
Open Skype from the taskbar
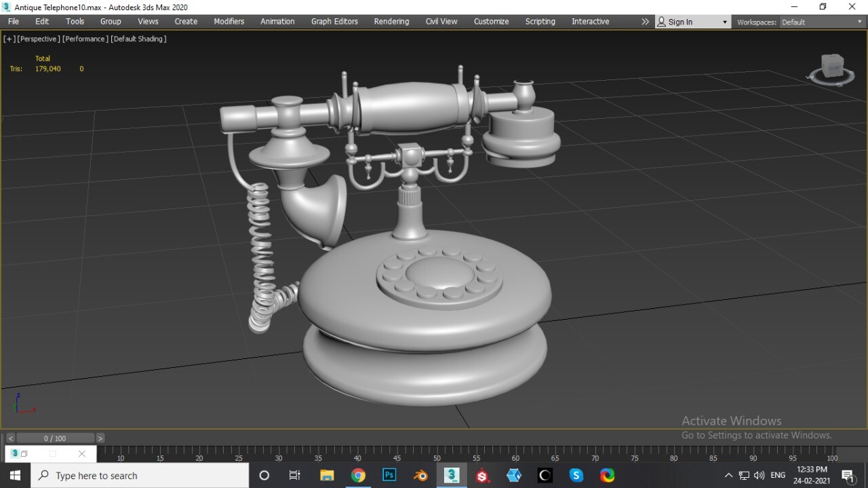point(576,476)
